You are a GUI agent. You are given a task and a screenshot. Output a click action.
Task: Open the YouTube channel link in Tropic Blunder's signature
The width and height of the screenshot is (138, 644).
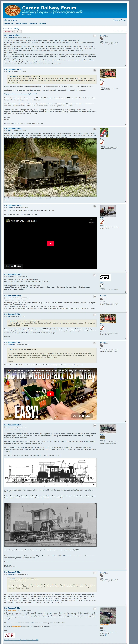pos(21,640)
